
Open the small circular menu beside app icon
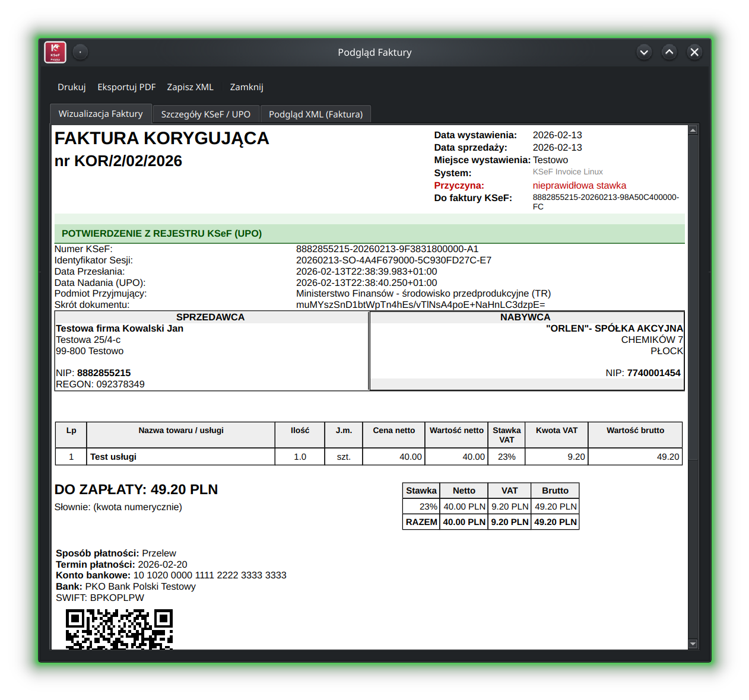point(80,52)
